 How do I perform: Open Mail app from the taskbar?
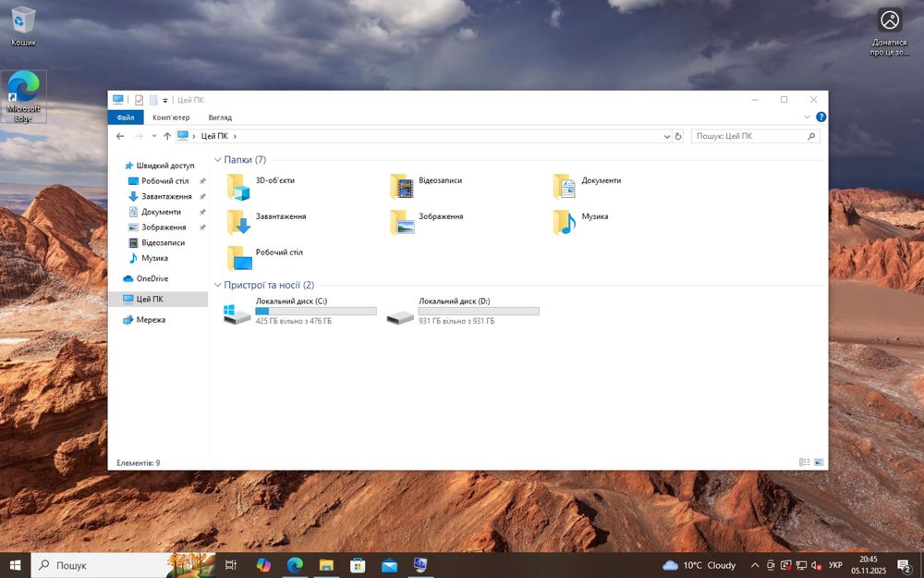[x=389, y=565]
